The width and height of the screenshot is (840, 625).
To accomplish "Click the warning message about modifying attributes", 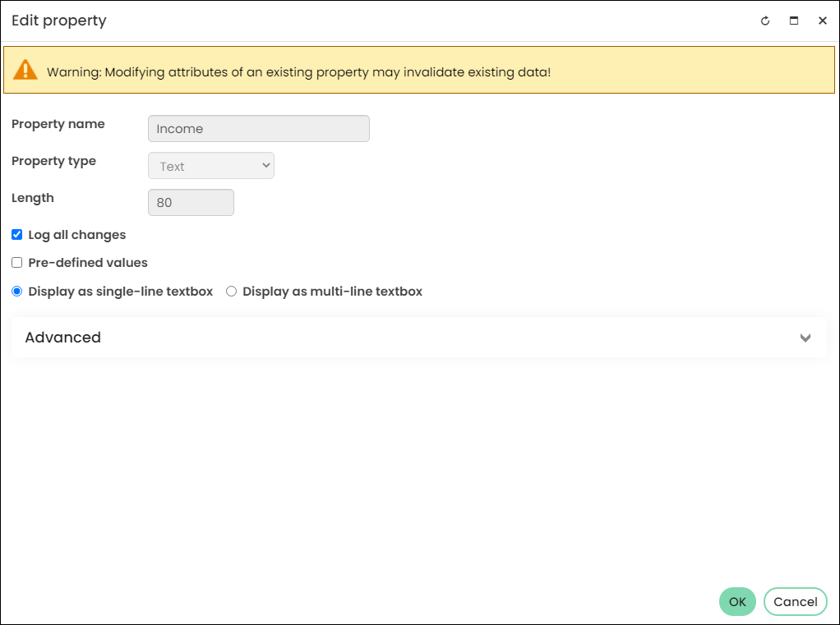I will tap(299, 72).
